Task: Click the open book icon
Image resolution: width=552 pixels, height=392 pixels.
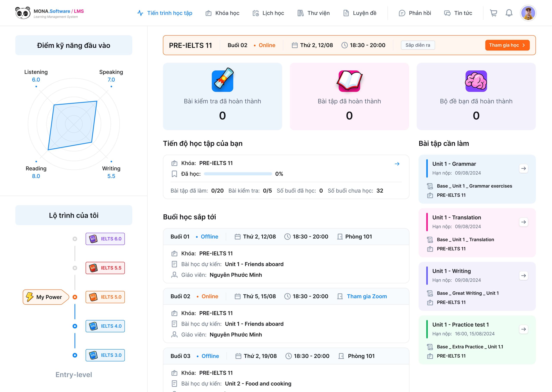Action: click(349, 81)
